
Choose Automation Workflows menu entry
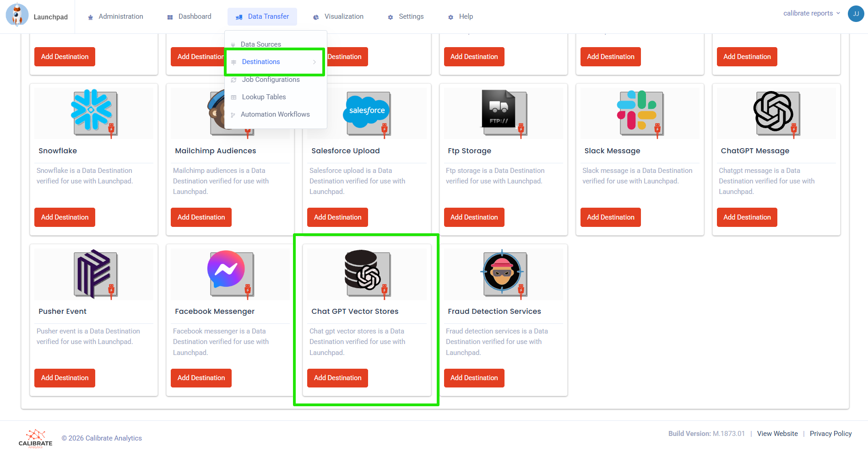click(276, 114)
